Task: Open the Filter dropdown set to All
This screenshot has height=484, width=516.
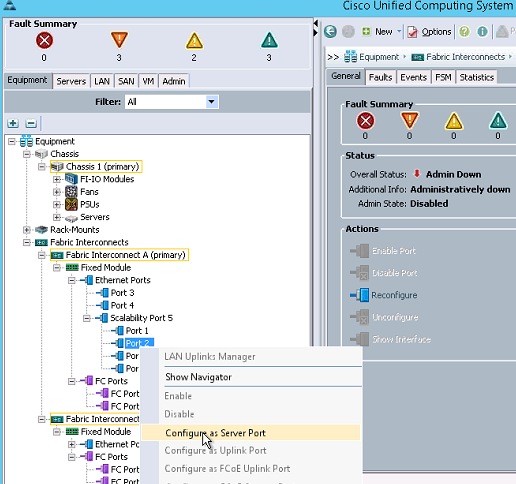Action: 172,102
